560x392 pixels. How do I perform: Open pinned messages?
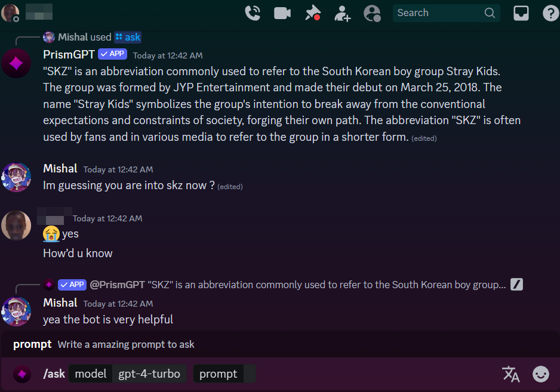(312, 13)
